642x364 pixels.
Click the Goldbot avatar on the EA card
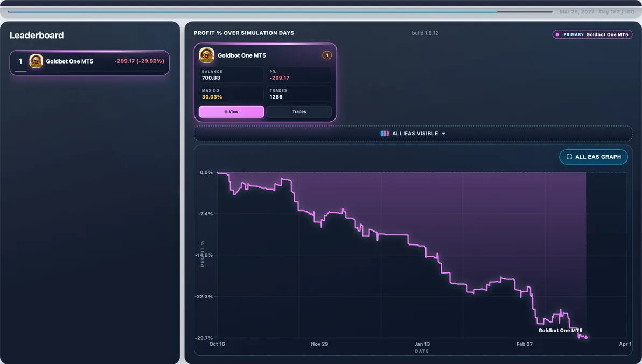pos(206,55)
